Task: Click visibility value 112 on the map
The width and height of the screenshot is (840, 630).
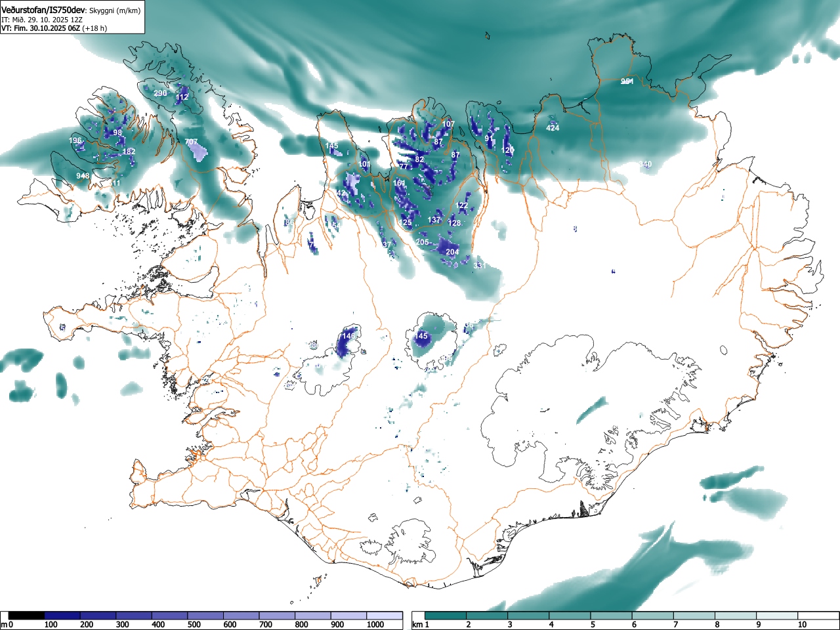Action: pyautogui.click(x=182, y=97)
